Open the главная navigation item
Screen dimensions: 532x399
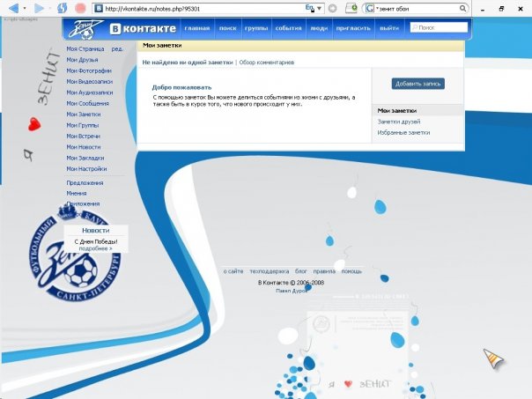pyautogui.click(x=196, y=28)
